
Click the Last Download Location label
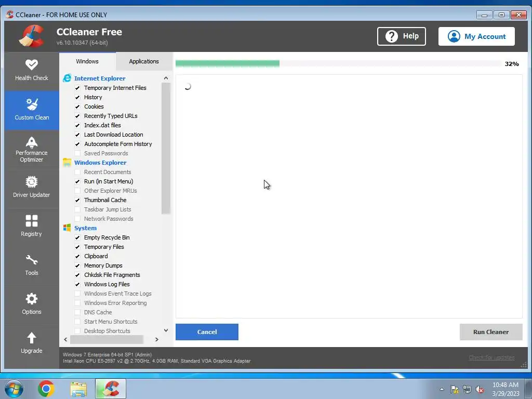tap(114, 135)
